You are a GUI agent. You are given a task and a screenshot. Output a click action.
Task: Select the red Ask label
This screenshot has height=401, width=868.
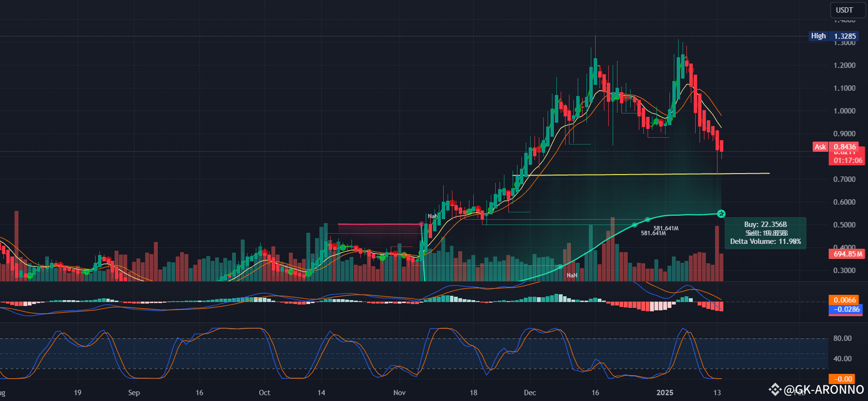click(x=820, y=147)
